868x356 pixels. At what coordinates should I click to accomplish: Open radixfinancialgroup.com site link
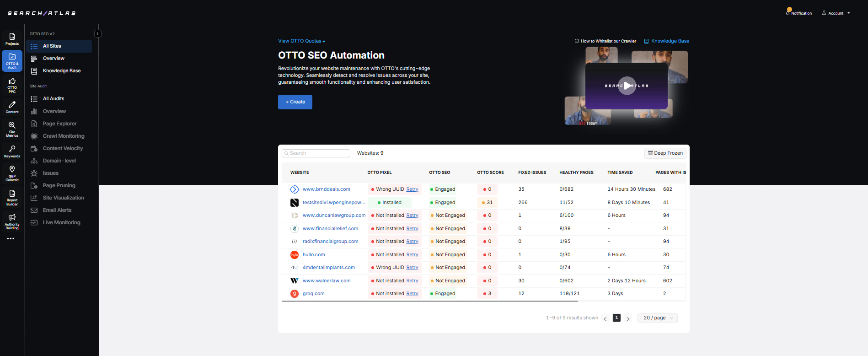coord(330,242)
